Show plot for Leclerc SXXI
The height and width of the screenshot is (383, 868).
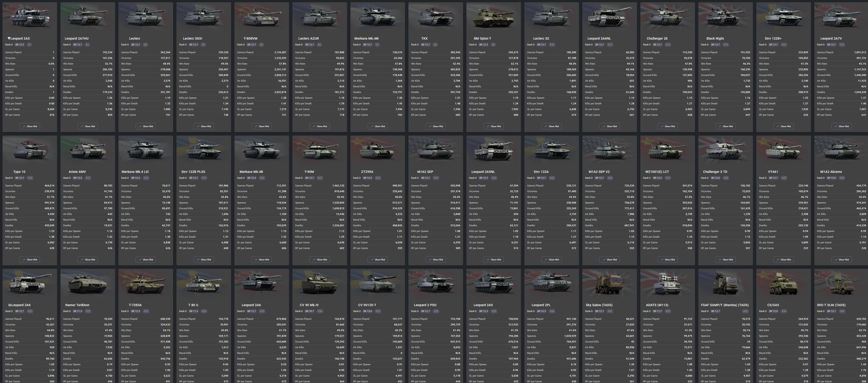203,126
